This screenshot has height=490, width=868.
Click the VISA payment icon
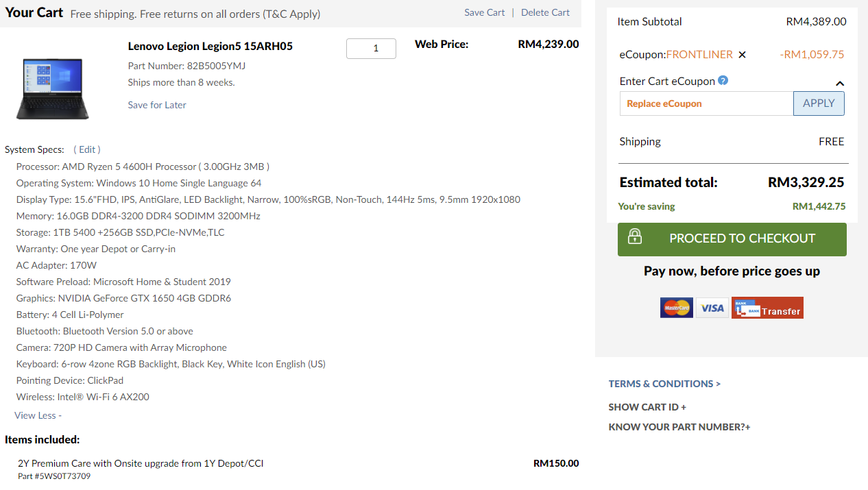(712, 308)
